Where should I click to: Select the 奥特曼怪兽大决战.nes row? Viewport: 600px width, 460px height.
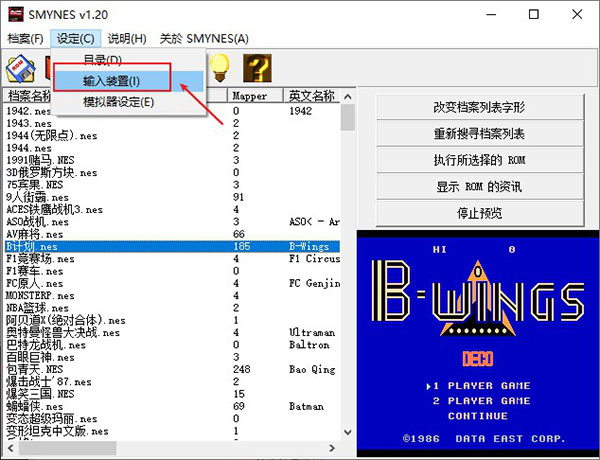click(x=172, y=333)
